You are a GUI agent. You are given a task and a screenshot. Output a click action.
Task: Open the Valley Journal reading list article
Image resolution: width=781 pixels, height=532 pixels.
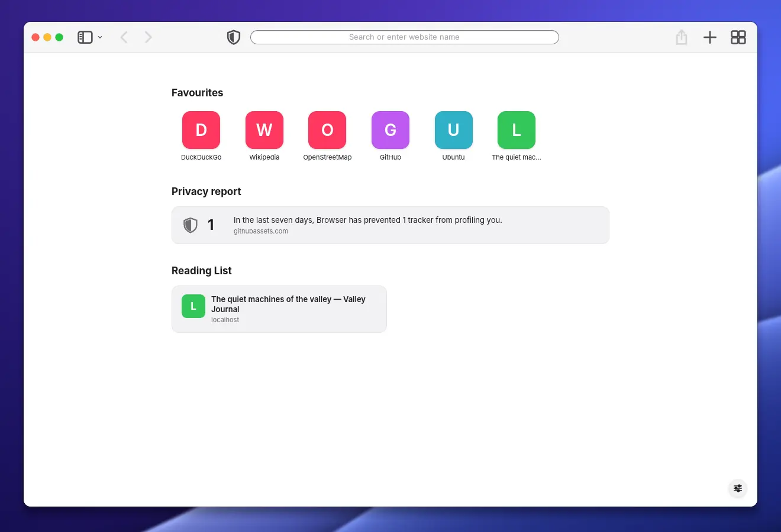coord(279,309)
